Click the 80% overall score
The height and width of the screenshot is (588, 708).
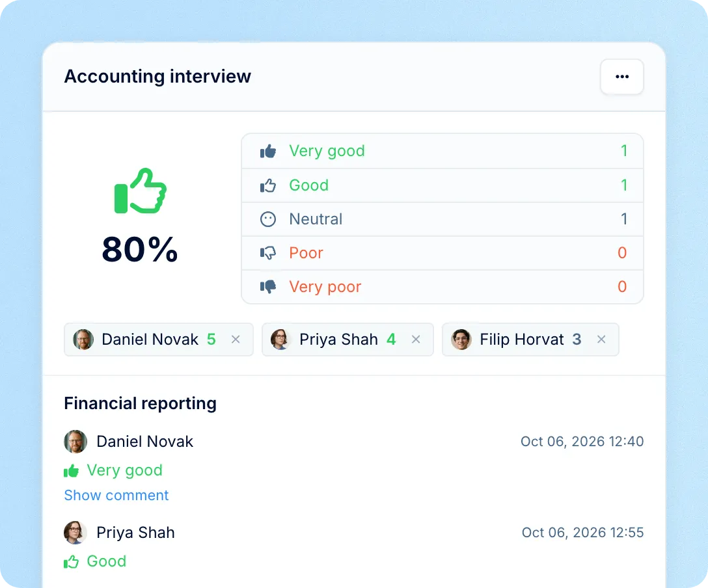140,249
